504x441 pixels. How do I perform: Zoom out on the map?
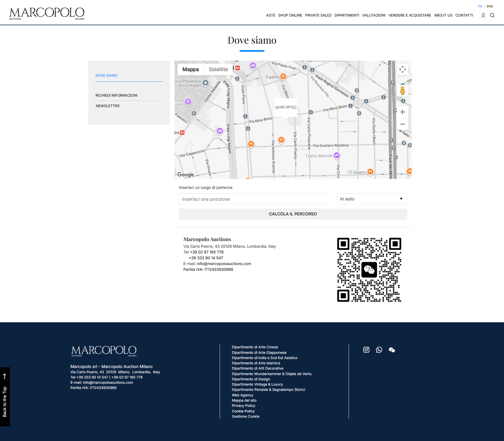point(403,124)
